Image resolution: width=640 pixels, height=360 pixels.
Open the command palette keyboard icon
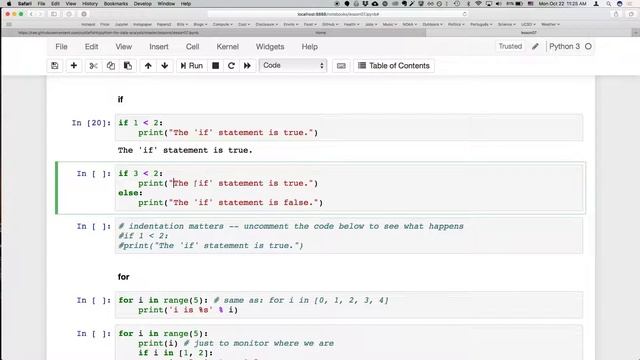pos(341,66)
